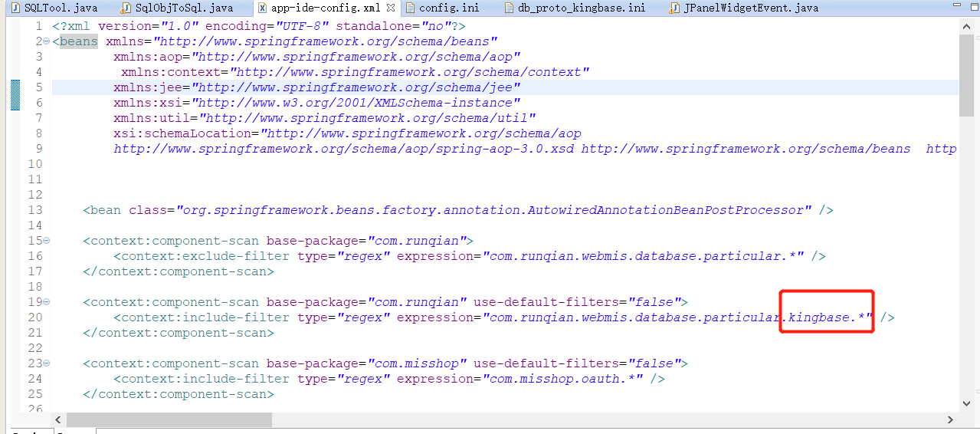Click the horizontal scrollbar right arrow

(x=952, y=420)
